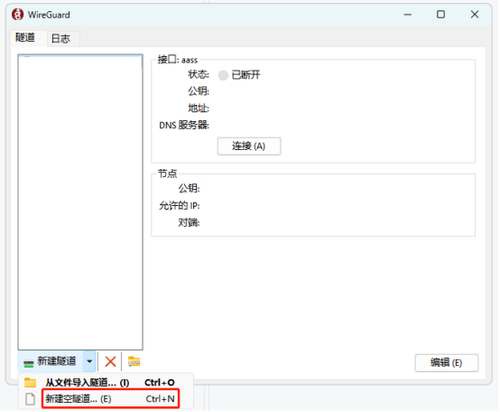This screenshot has height=412, width=500.
Task: Close the WireGuard window
Action: click(475, 14)
